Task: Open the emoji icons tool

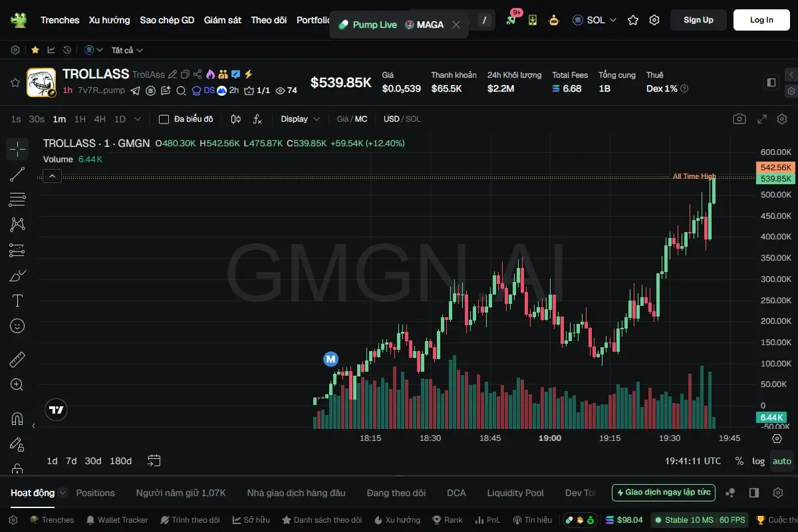Action: point(17,326)
